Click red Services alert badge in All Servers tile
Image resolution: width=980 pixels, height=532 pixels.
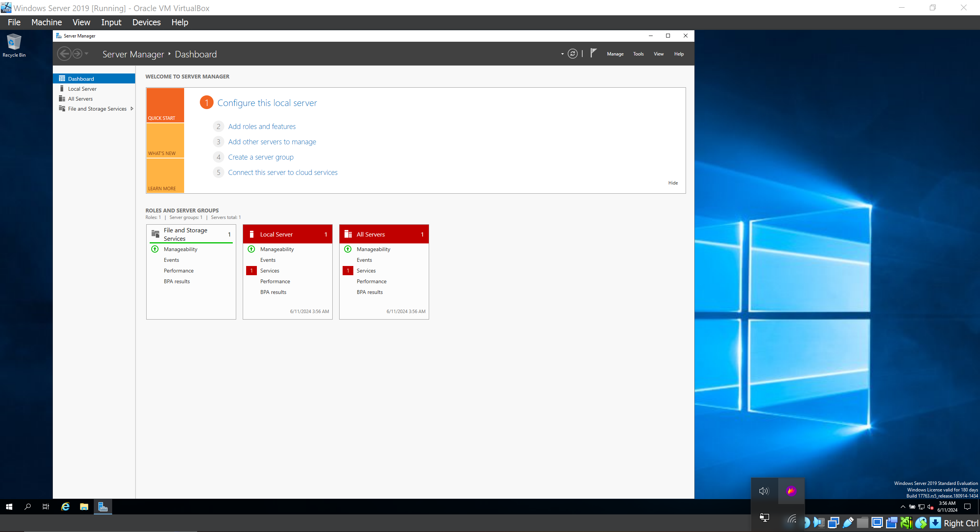[348, 271]
